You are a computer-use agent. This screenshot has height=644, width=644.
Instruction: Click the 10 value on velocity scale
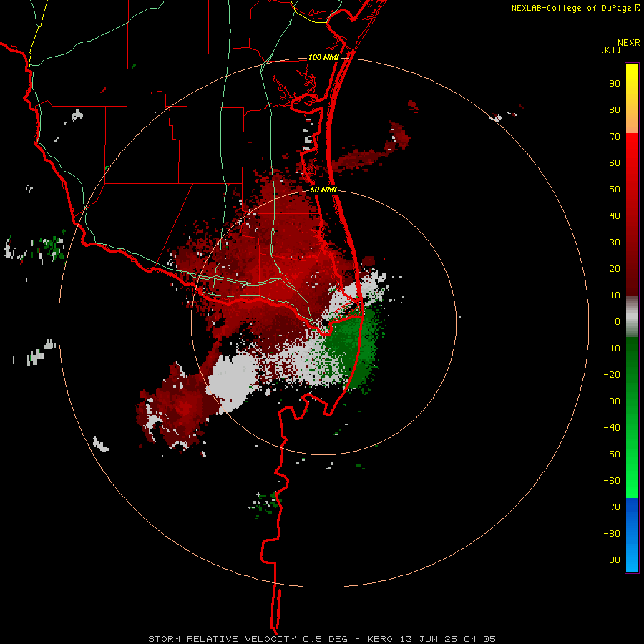(x=615, y=296)
